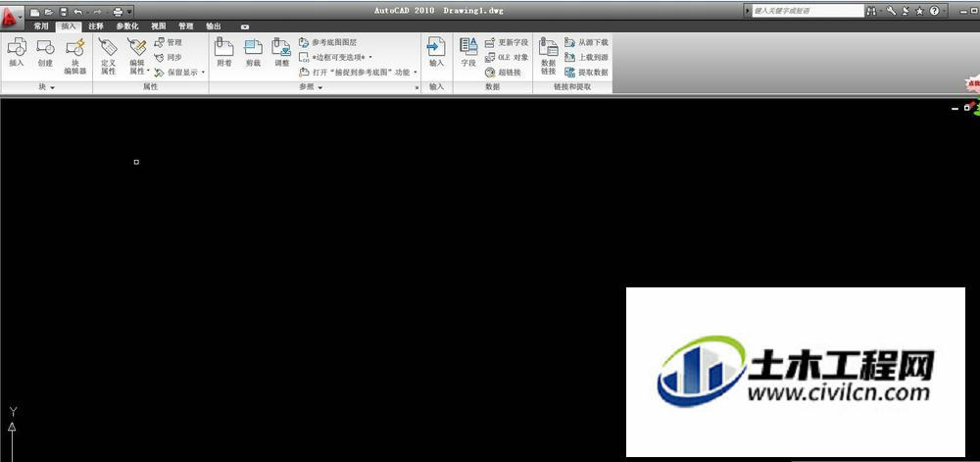
Task: Click the Save quick access icon
Action: click(x=63, y=12)
